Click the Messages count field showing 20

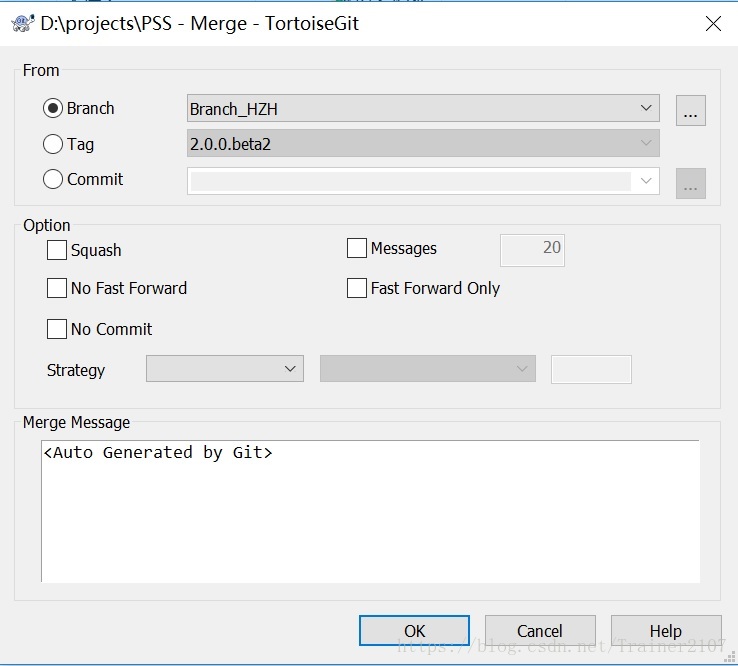pyautogui.click(x=532, y=250)
